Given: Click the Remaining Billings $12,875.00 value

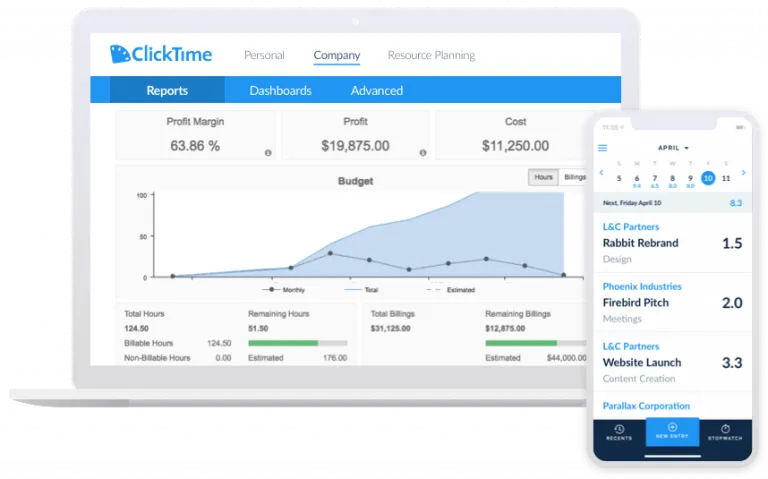Looking at the screenshot, I should (505, 329).
